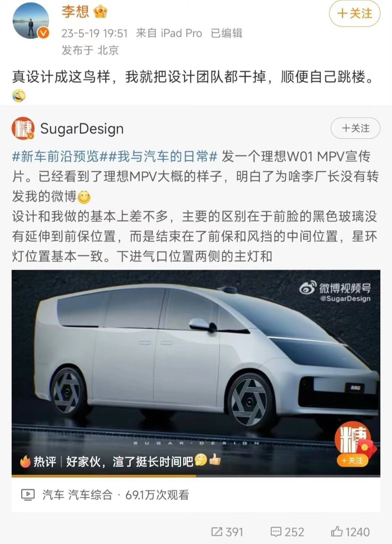392x544 pixels.
Task: Follow SugarDesign using the gray 关注 button
Action: click(355, 129)
